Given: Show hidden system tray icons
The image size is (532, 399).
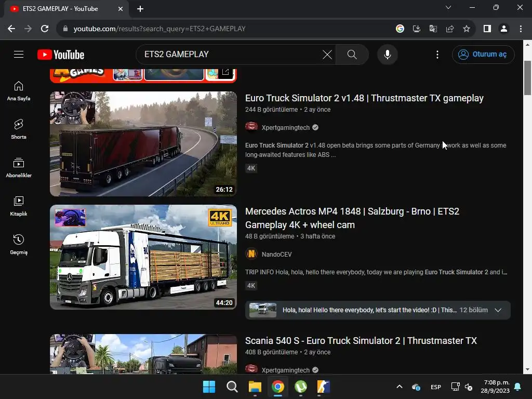Looking at the screenshot, I should click(x=400, y=387).
